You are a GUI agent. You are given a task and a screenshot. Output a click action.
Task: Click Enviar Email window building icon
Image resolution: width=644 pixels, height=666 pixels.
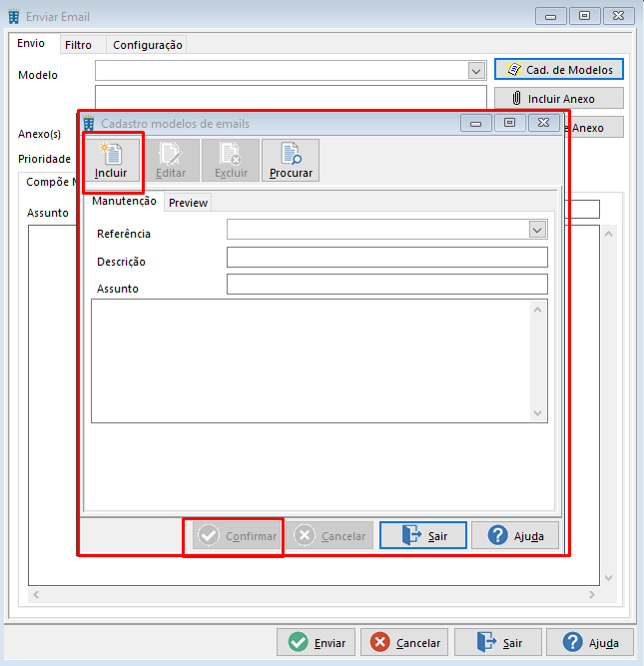coord(14,17)
